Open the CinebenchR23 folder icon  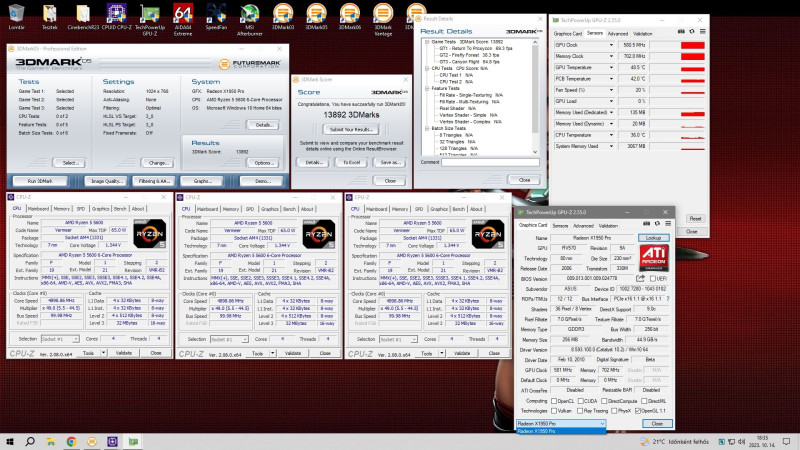[x=83, y=15]
